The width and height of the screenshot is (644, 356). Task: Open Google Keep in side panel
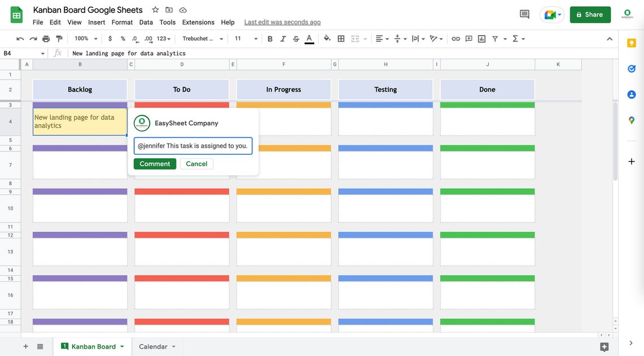click(x=631, y=43)
